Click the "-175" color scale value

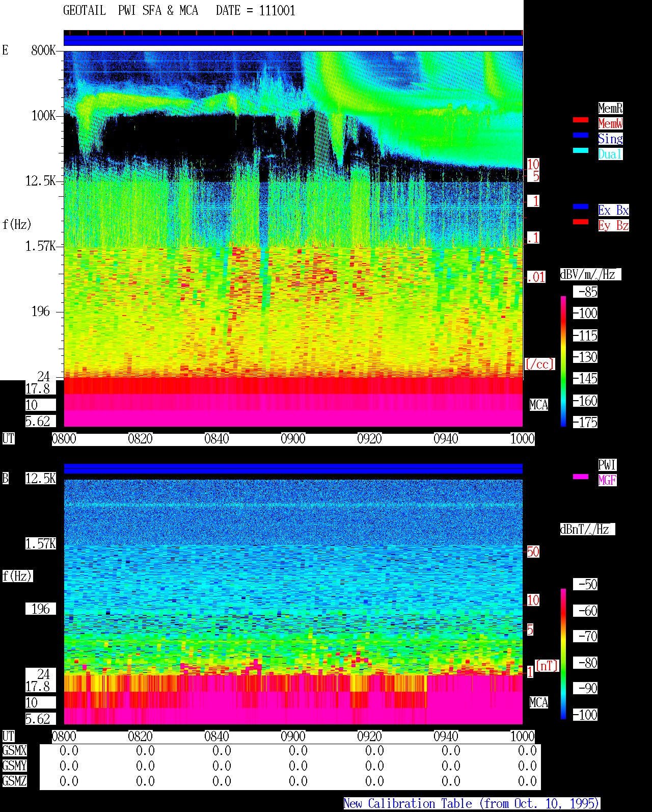coord(586,422)
